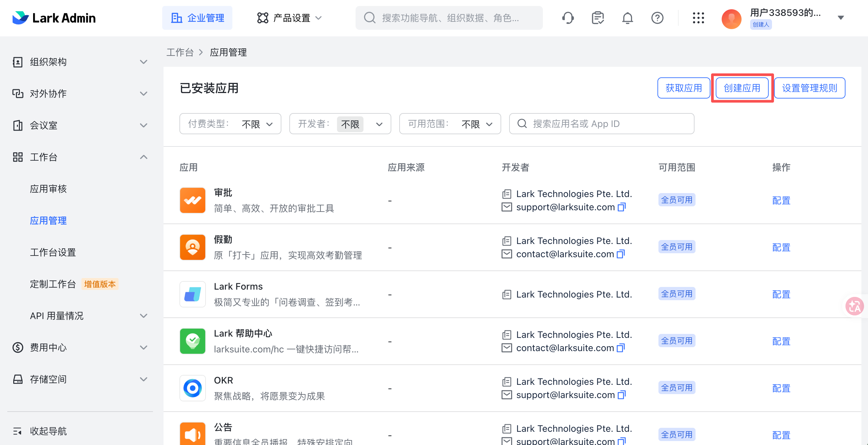Click the OKR app icon
Image resolution: width=868 pixels, height=445 pixels.
coord(192,388)
